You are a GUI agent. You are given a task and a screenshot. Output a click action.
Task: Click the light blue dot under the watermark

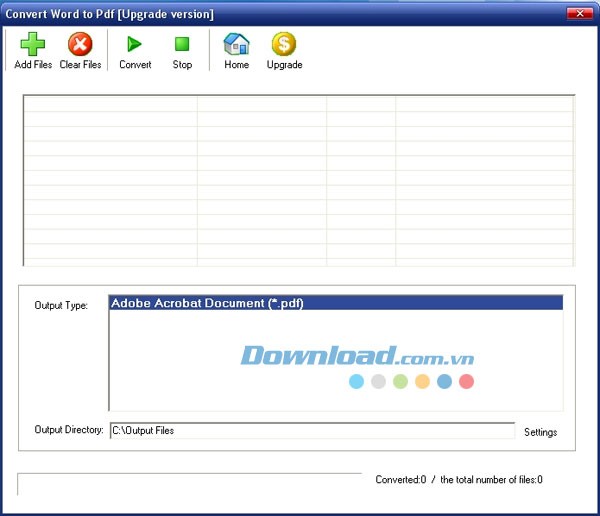(x=357, y=381)
